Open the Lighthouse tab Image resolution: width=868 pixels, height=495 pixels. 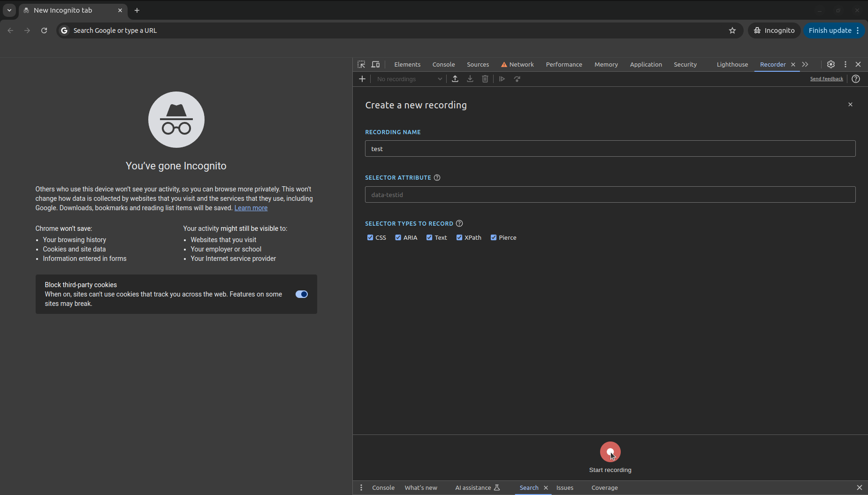coord(732,64)
